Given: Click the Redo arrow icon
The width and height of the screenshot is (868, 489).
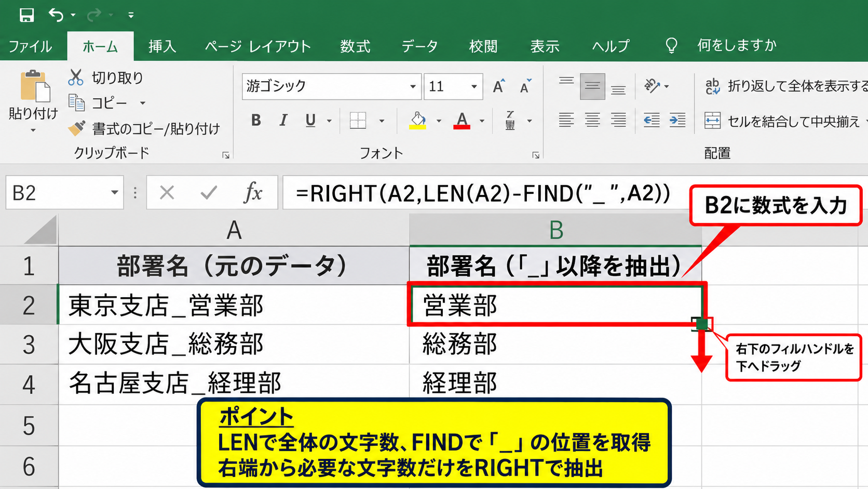Looking at the screenshot, I should (94, 15).
